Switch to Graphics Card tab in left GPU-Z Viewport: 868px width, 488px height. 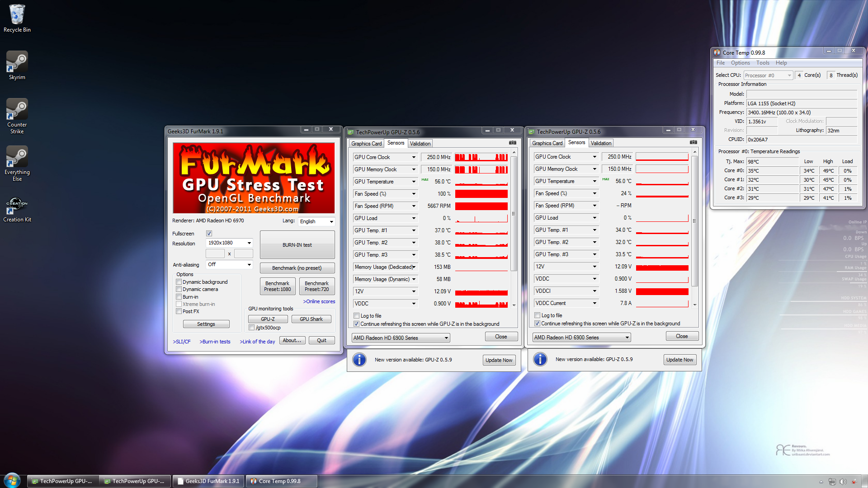367,144
